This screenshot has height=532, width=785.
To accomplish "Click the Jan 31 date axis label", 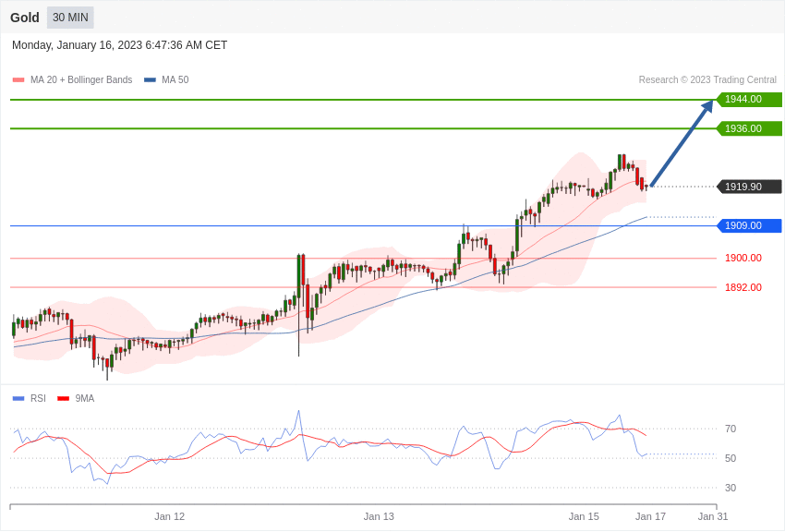I will coord(713,516).
